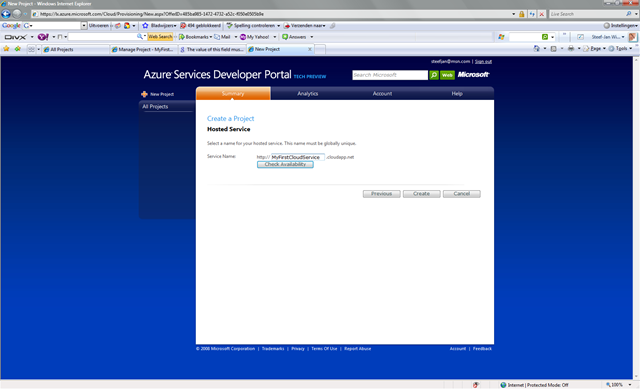The width and height of the screenshot is (640, 389).
Task: Click into the Service Name input field
Action: tap(298, 157)
